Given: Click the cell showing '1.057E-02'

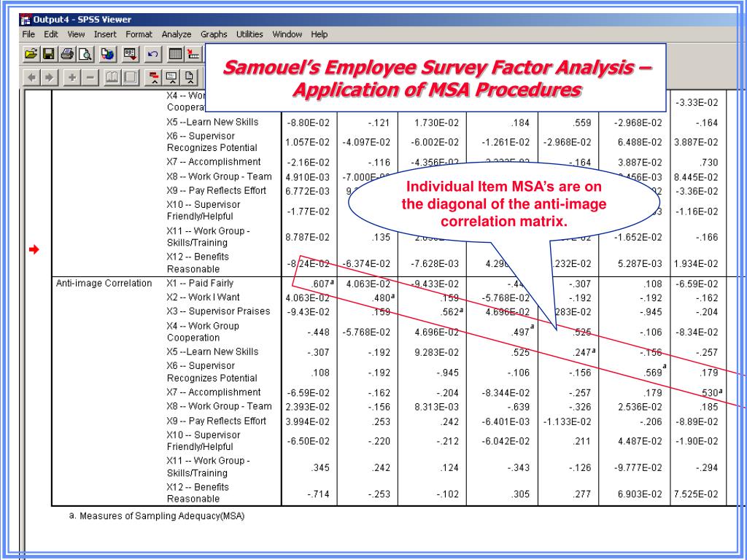Looking at the screenshot, I should (x=307, y=142).
